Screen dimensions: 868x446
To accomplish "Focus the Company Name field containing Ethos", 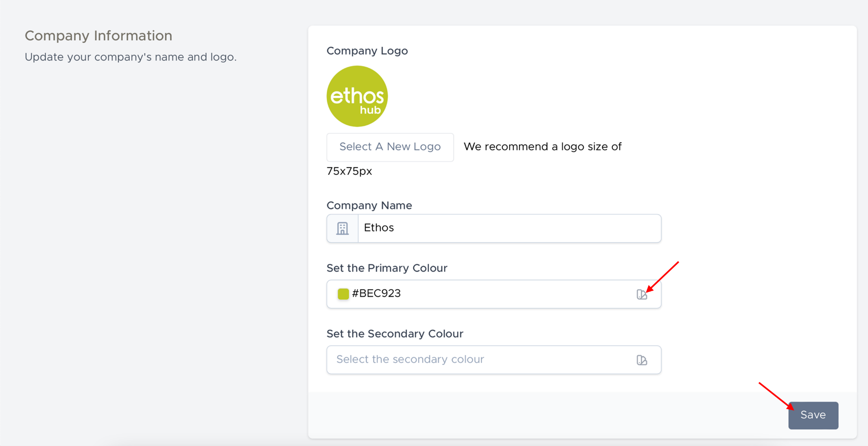I will 509,228.
